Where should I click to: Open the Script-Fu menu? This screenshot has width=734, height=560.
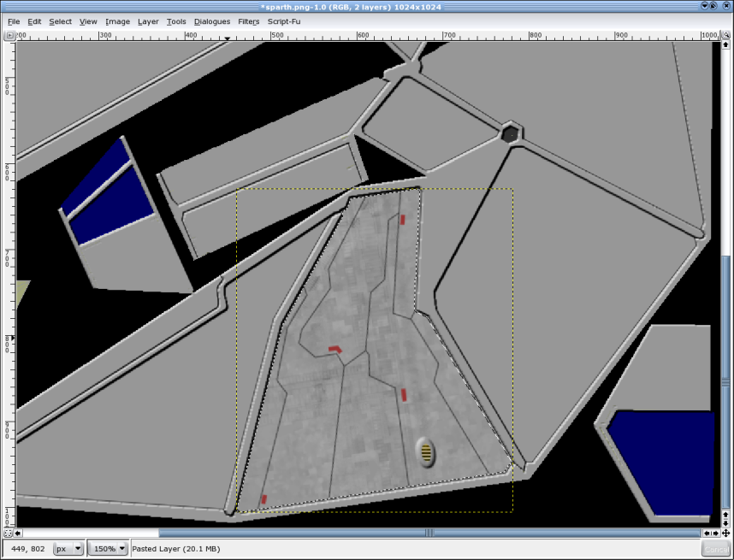point(284,21)
